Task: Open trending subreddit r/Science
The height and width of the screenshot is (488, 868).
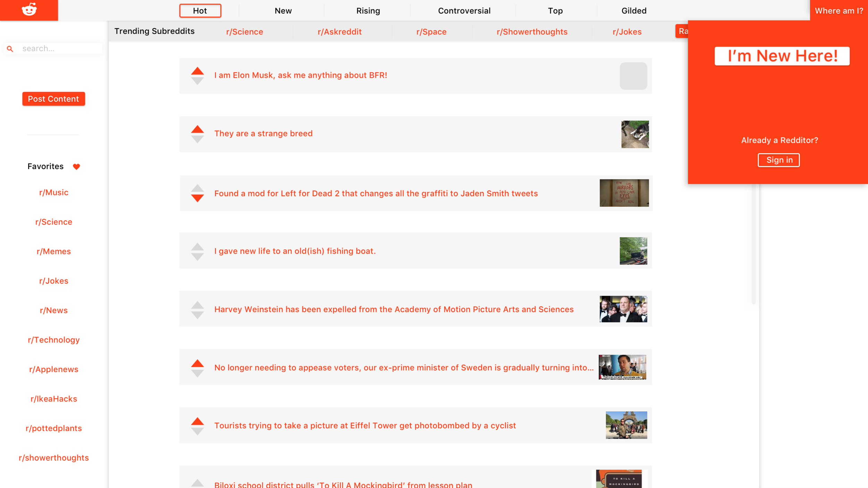Action: [244, 32]
